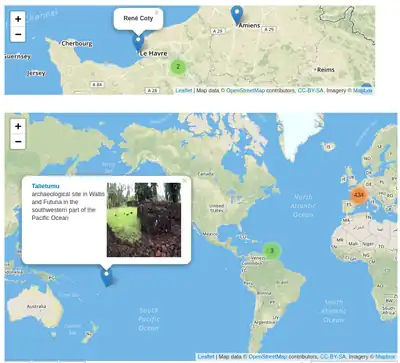This screenshot has width=400, height=363.
Task: Click the partial blue marker at top map's edge
Action: [366, 86]
